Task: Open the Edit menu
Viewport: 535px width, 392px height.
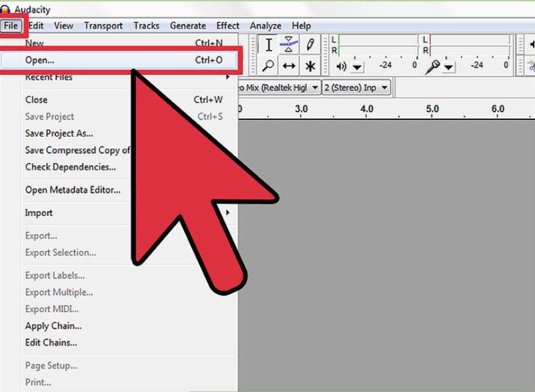Action: pos(36,26)
